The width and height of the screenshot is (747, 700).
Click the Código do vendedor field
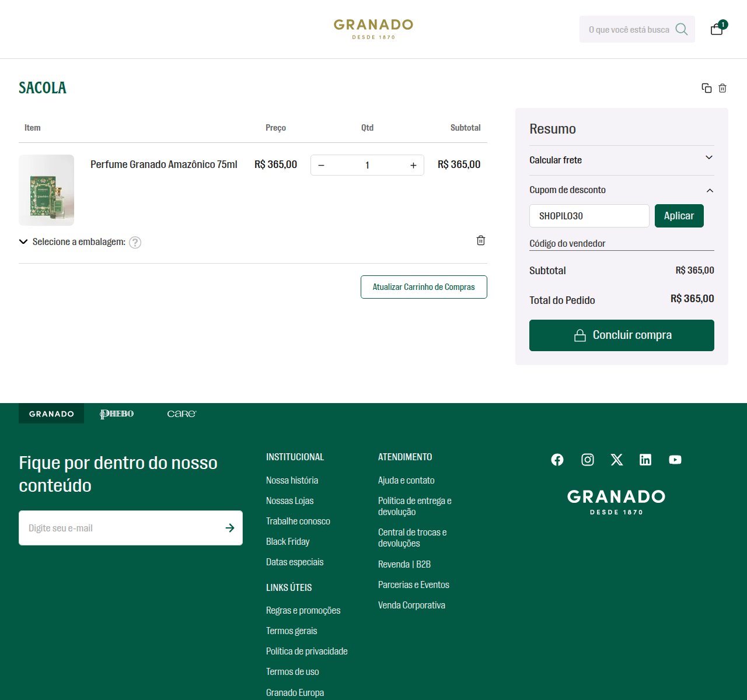622,243
